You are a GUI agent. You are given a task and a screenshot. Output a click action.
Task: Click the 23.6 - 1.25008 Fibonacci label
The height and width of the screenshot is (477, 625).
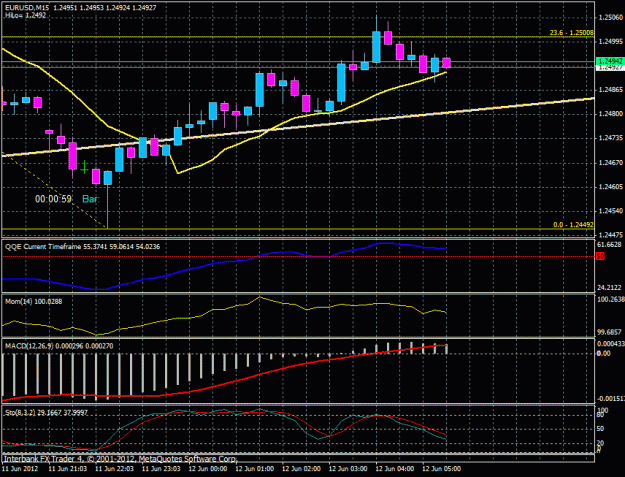tap(572, 33)
